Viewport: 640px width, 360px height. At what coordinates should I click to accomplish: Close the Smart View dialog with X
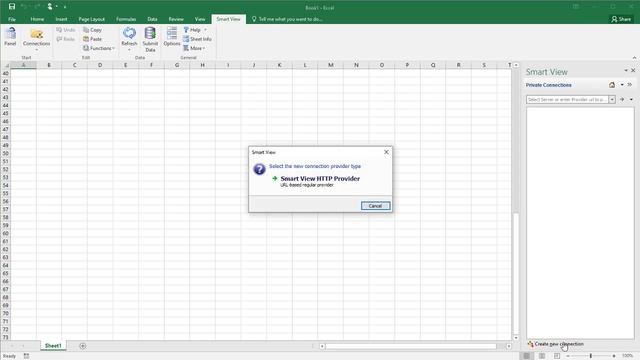tap(386, 152)
